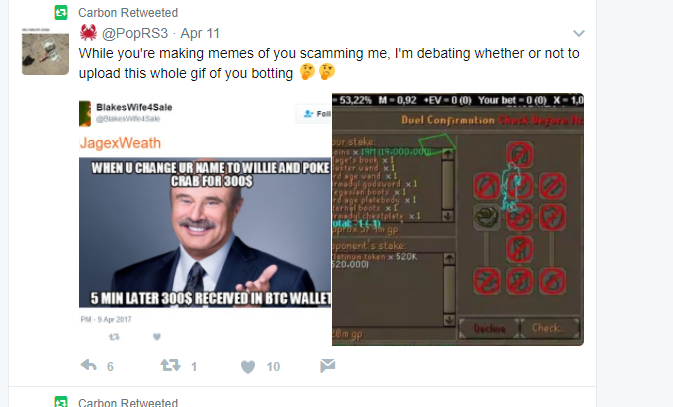Like the tweet with the heart icon

248,367
